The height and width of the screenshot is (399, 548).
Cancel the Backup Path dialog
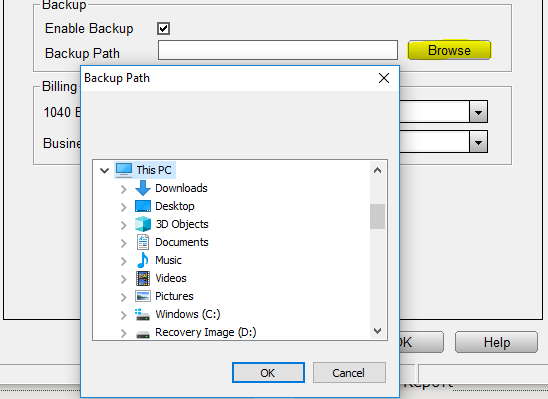[349, 373]
